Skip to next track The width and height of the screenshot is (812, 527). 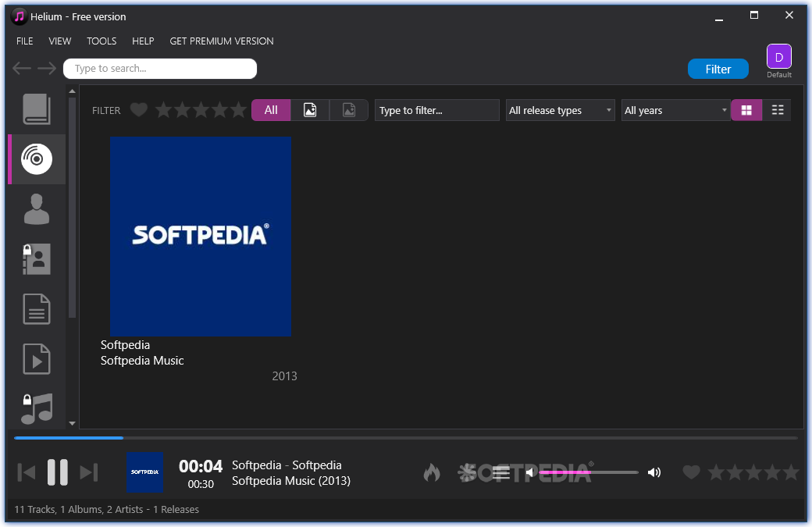point(88,472)
